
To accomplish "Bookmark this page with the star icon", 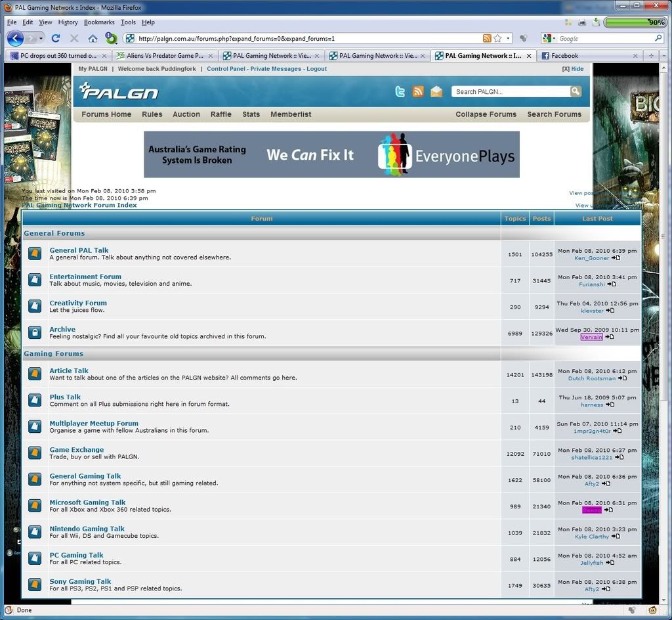I will coord(497,39).
